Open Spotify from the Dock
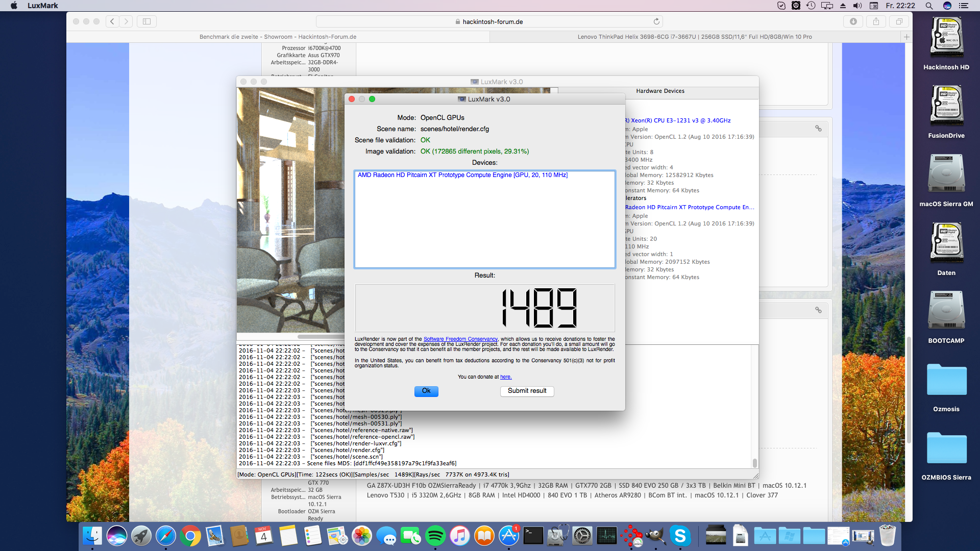The image size is (980, 551). click(435, 536)
